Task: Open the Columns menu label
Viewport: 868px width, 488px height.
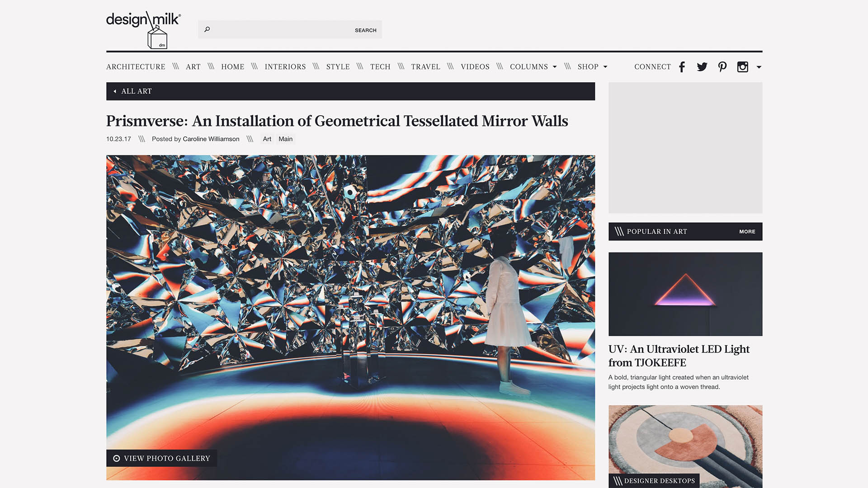Action: coord(529,67)
